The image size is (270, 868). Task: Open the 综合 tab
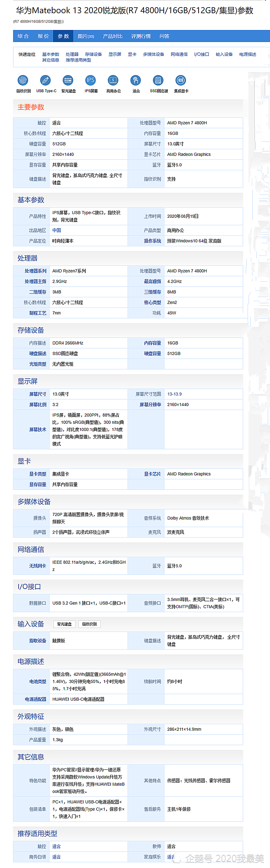pyautogui.click(x=23, y=36)
